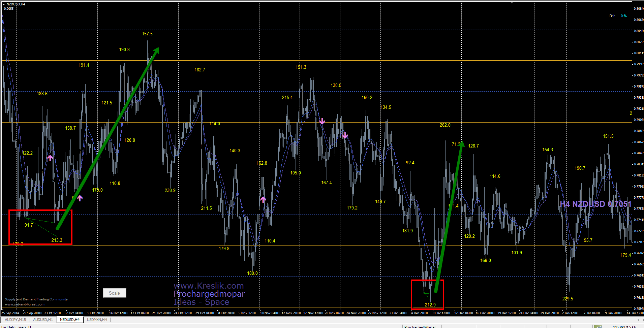Viewport: 644px width, 328px height.
Task: Click the pink up arrow near 179.0
Action: coord(80,198)
